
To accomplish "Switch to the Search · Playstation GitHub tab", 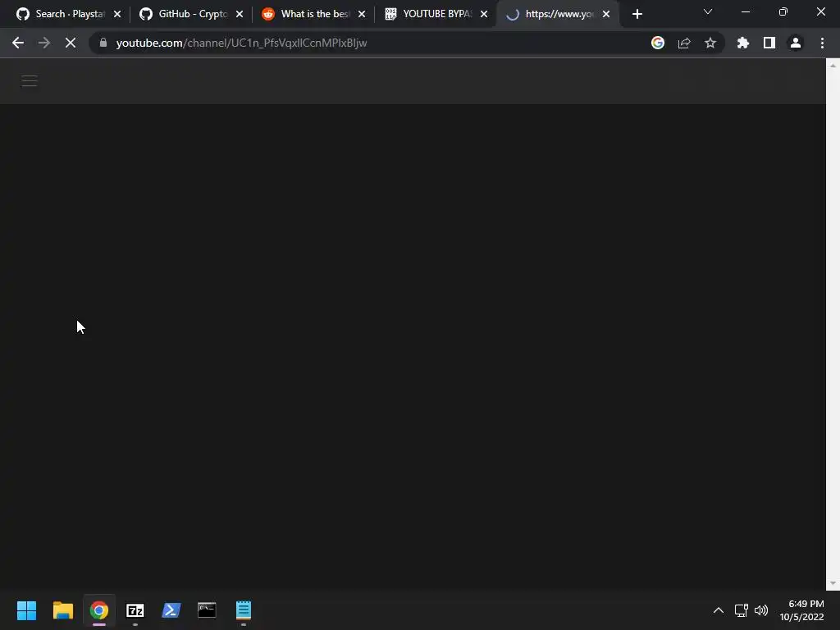I will (70, 14).
